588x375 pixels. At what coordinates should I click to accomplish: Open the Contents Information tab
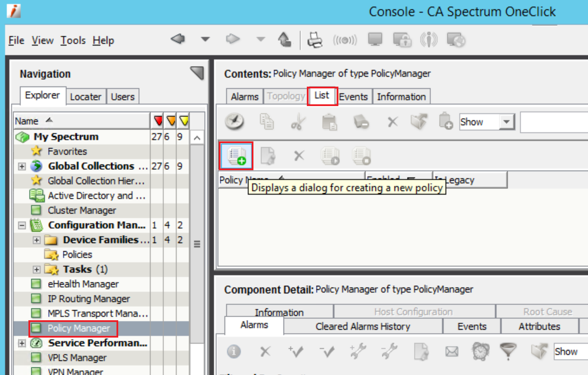point(401,96)
